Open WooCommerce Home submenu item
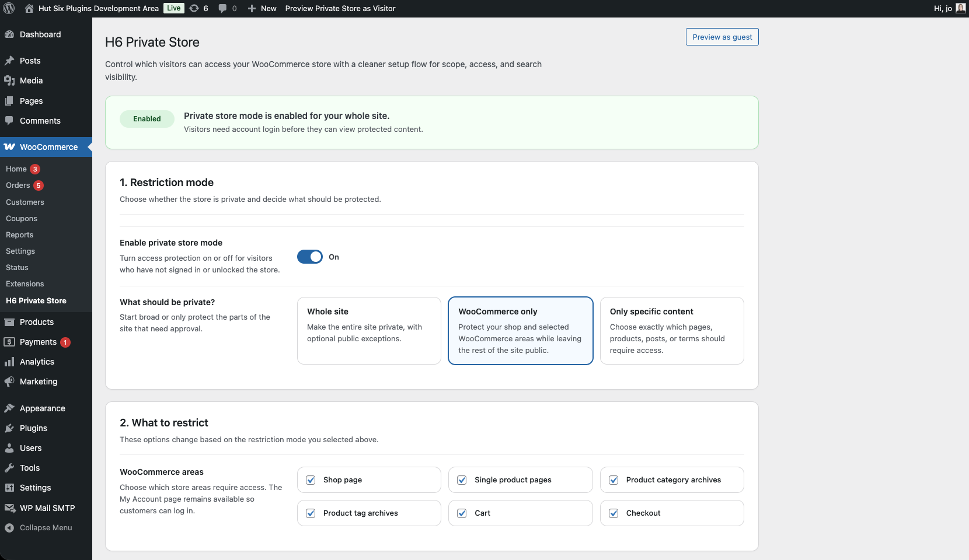The height and width of the screenshot is (560, 969). 16,169
